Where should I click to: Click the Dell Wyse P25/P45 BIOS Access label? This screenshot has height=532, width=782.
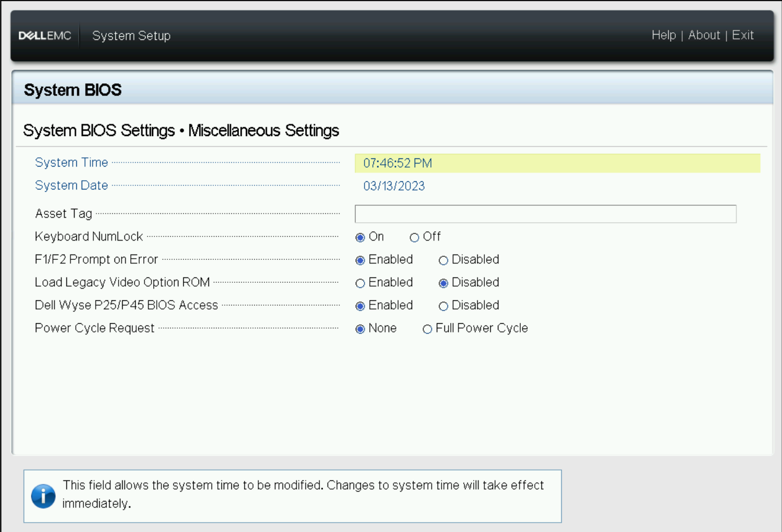(x=126, y=305)
